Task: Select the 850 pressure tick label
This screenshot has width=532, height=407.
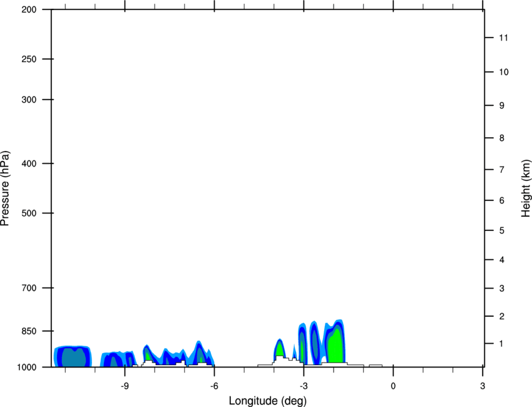Action: click(29, 331)
